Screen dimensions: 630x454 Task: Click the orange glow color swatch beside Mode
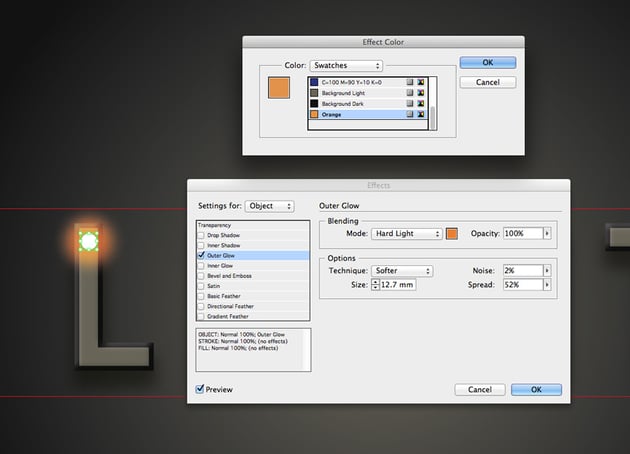[x=451, y=233]
